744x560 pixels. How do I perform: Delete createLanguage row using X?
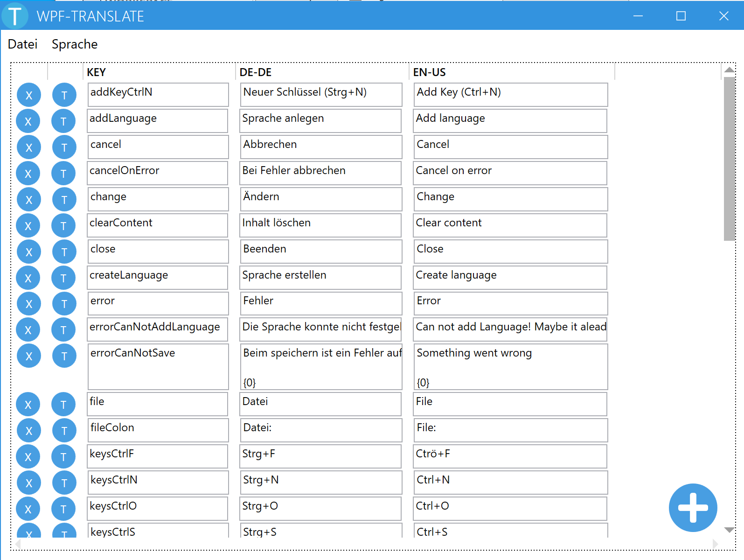click(x=28, y=278)
